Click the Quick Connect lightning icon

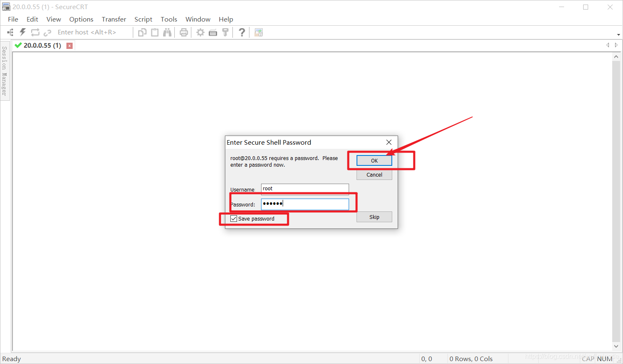(x=23, y=32)
